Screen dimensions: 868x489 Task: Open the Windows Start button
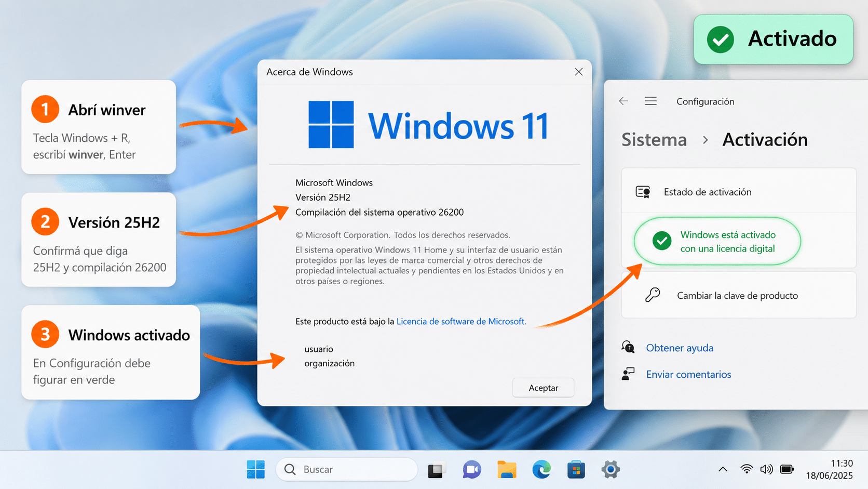point(255,469)
